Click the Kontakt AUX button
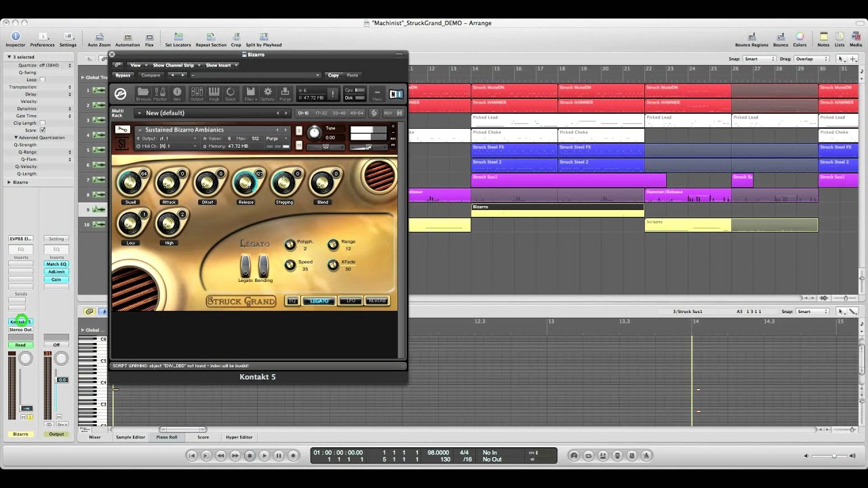 pyautogui.click(x=389, y=113)
